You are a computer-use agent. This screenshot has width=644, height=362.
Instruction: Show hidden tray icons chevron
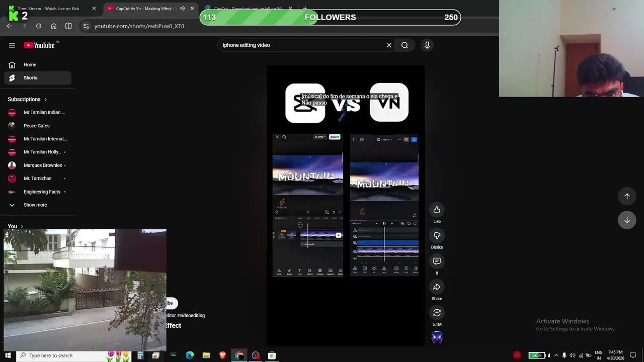(556, 355)
